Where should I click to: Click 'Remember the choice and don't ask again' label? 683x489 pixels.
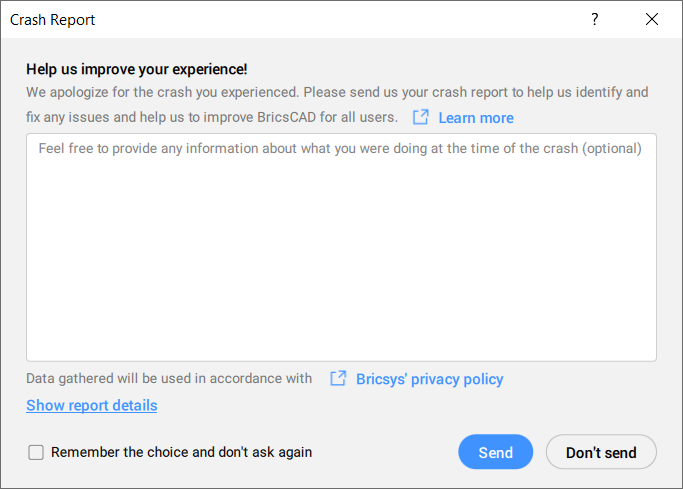coord(181,452)
